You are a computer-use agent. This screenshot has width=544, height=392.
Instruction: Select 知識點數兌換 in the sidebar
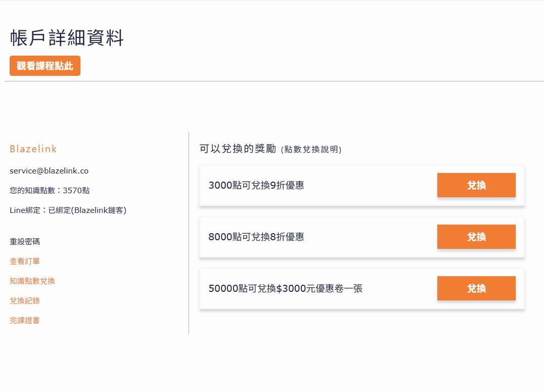coord(32,281)
